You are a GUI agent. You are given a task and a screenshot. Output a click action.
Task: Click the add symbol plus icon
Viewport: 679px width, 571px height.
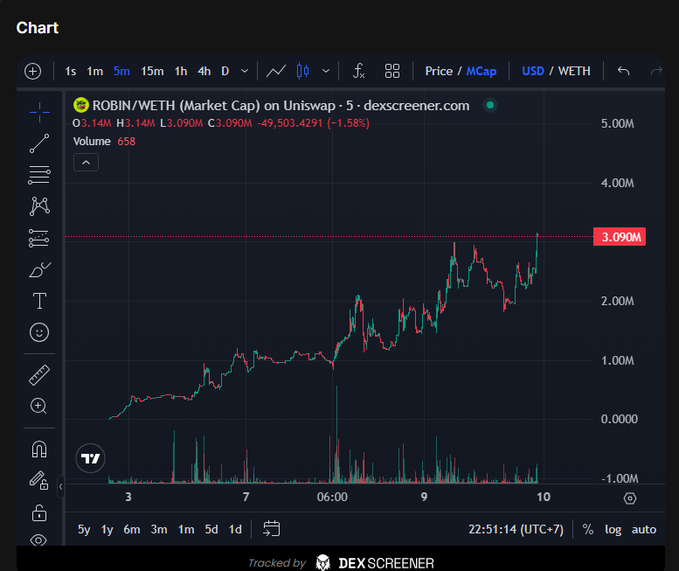pos(33,71)
